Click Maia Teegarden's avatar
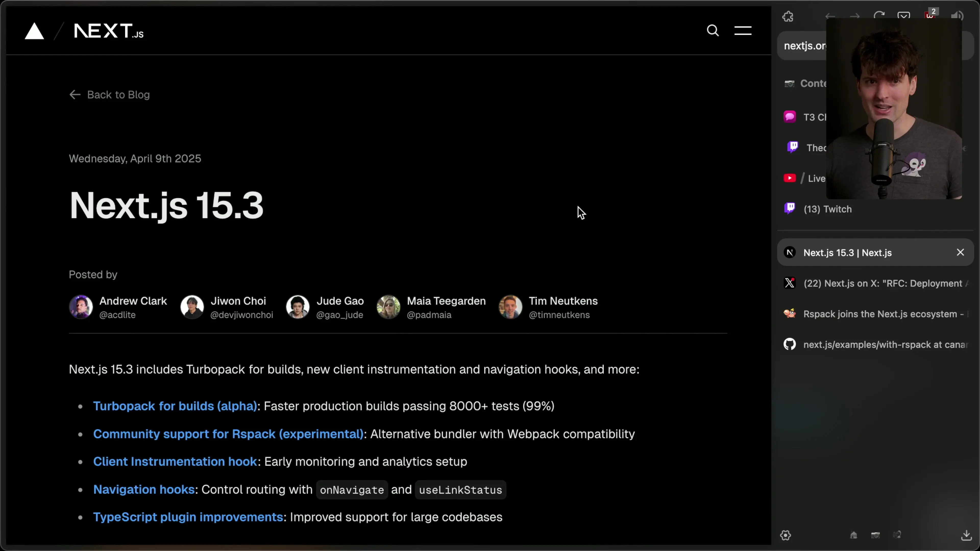 (388, 307)
